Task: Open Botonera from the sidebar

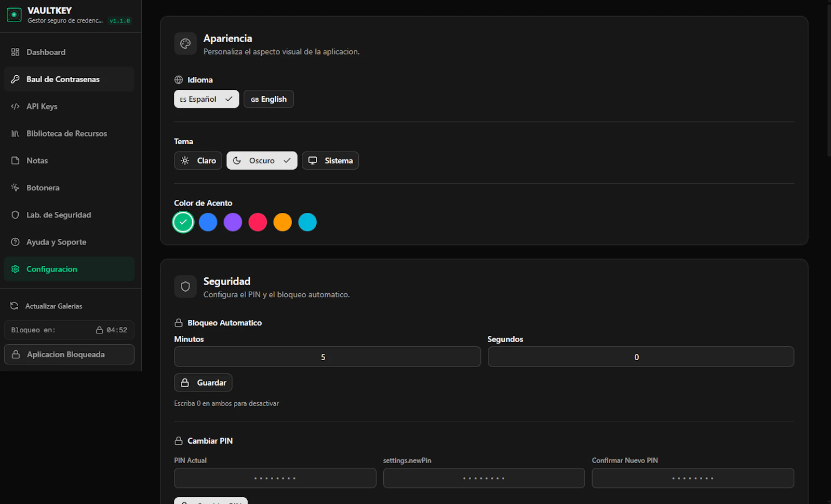Action: [x=69, y=187]
